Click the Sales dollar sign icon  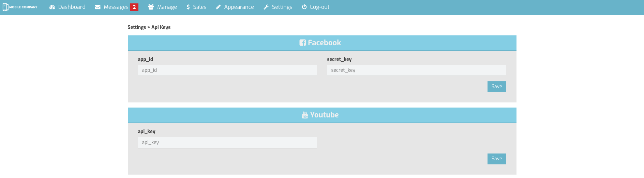tap(188, 7)
